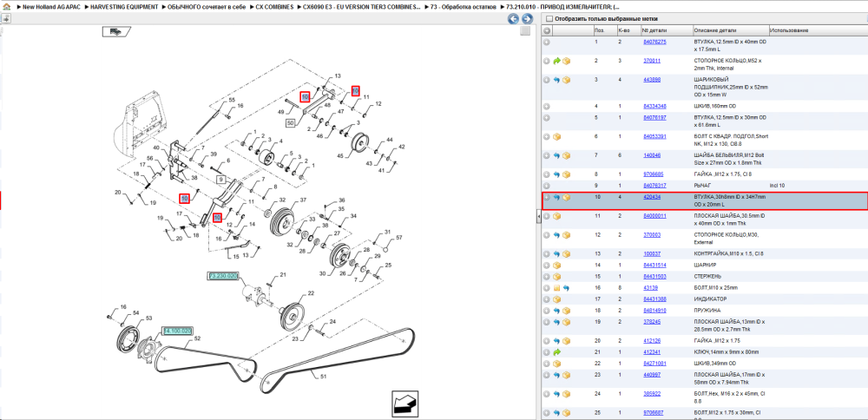Expand all rows with header plus button
The image size is (868, 420).
(x=547, y=30)
